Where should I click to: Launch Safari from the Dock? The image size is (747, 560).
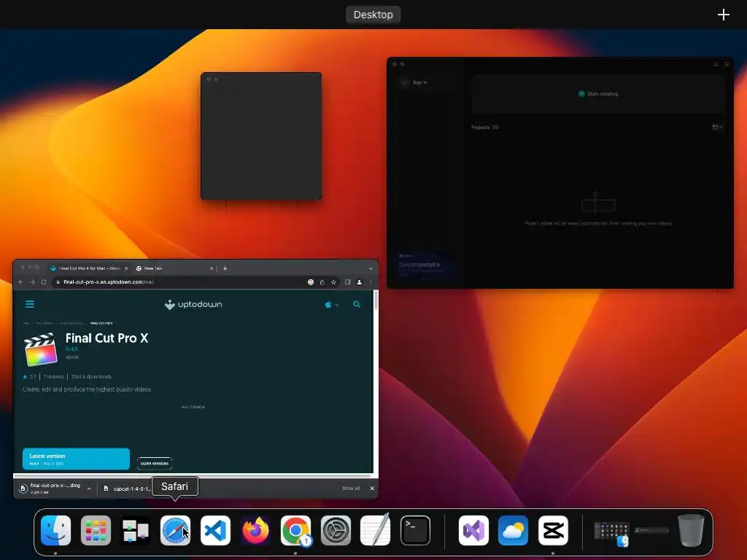(175, 531)
